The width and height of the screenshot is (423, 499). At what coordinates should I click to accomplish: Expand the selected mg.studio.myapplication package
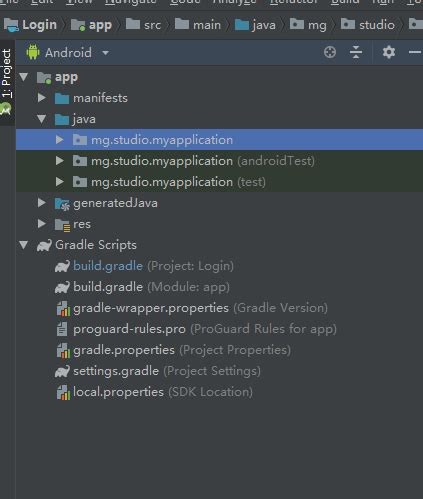[59, 140]
